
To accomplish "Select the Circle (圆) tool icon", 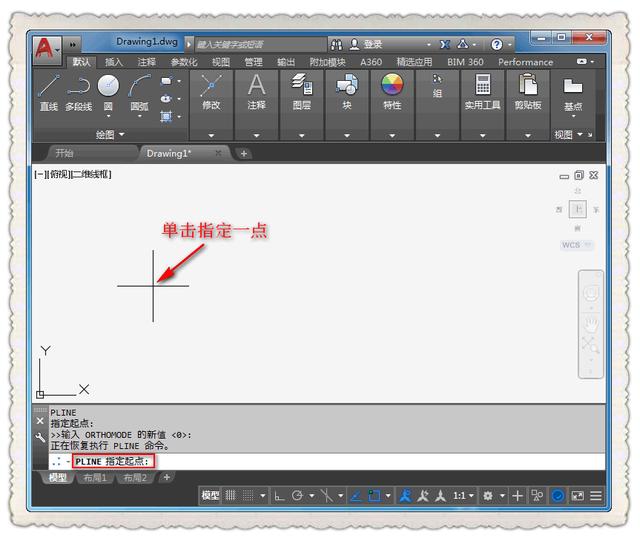I will [108, 85].
